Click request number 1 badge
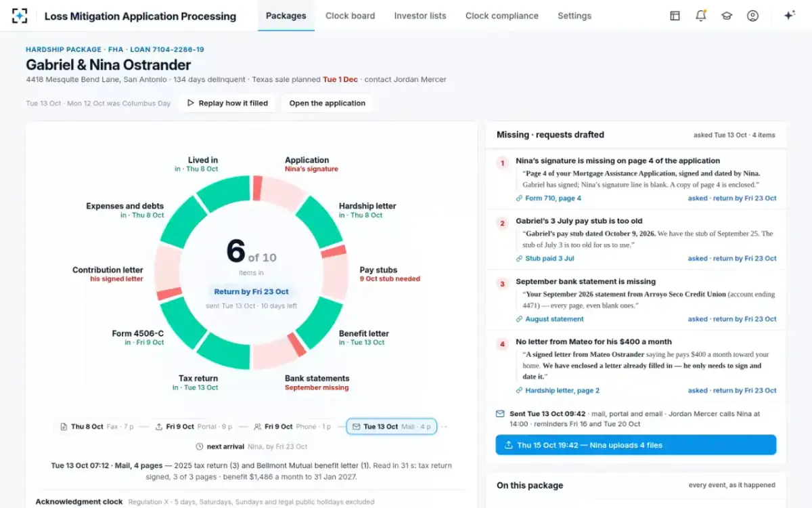 coord(502,163)
